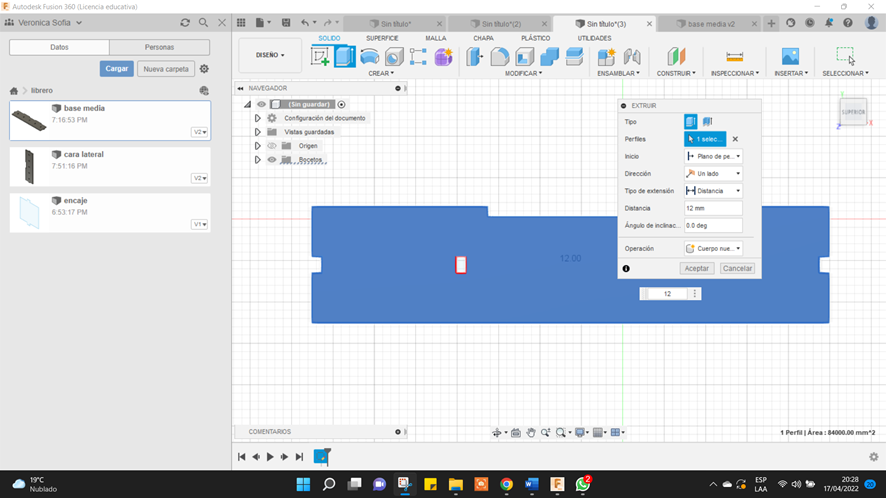Refresh the data panel
Screen dimensions: 886x498
(185, 23)
